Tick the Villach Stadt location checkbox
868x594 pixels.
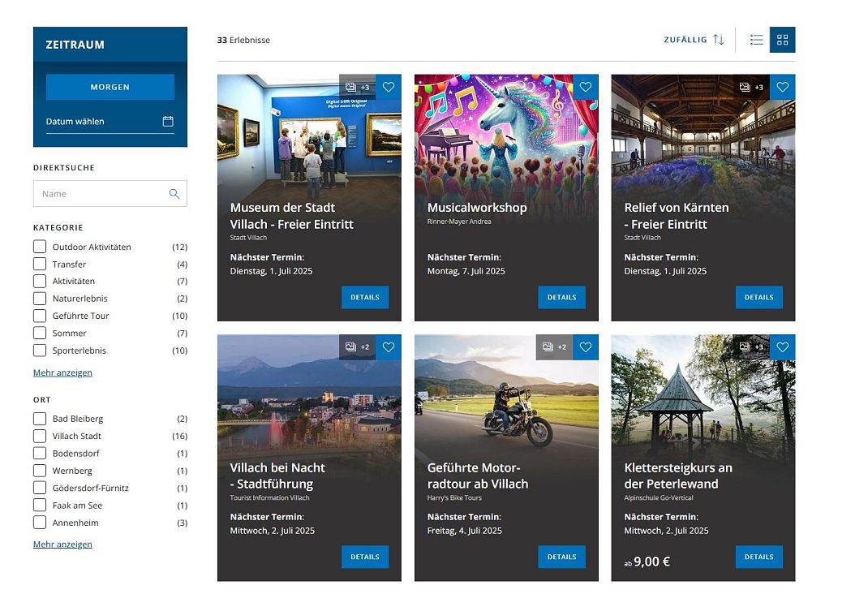(40, 436)
